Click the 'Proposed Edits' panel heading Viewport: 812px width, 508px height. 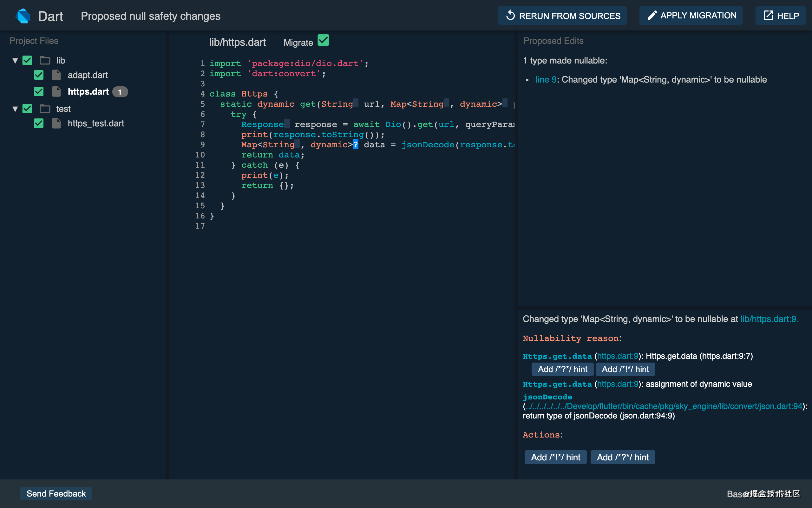click(553, 41)
